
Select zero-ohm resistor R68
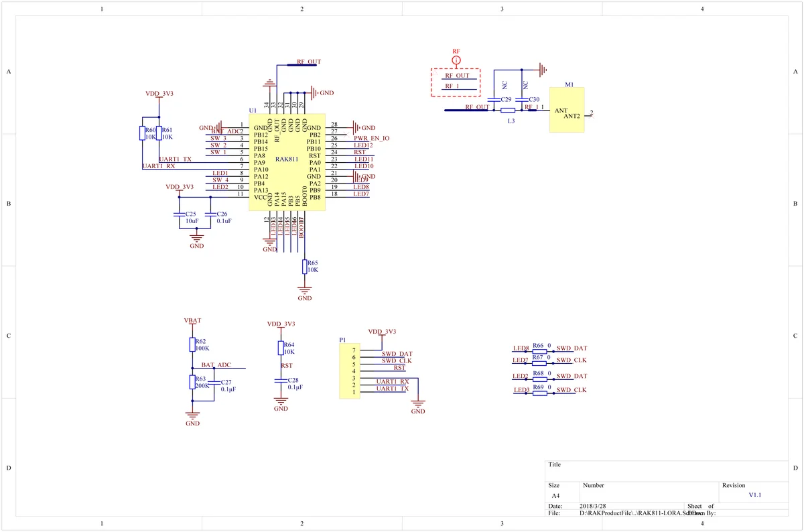coord(539,379)
